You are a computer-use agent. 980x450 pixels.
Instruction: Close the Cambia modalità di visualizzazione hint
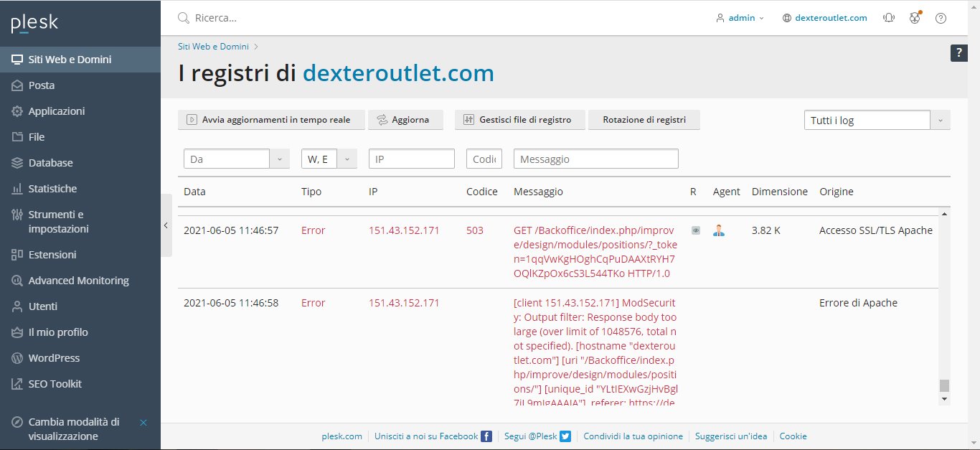(143, 423)
